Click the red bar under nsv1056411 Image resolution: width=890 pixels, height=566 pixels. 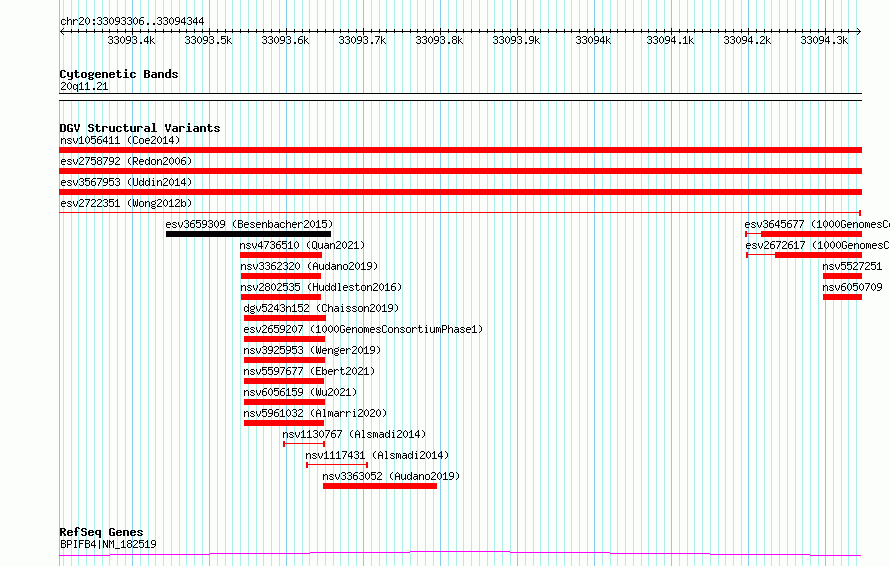(460, 150)
